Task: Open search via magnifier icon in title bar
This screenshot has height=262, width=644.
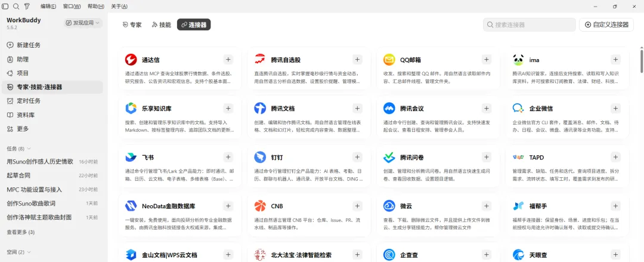Action: click(x=16, y=6)
